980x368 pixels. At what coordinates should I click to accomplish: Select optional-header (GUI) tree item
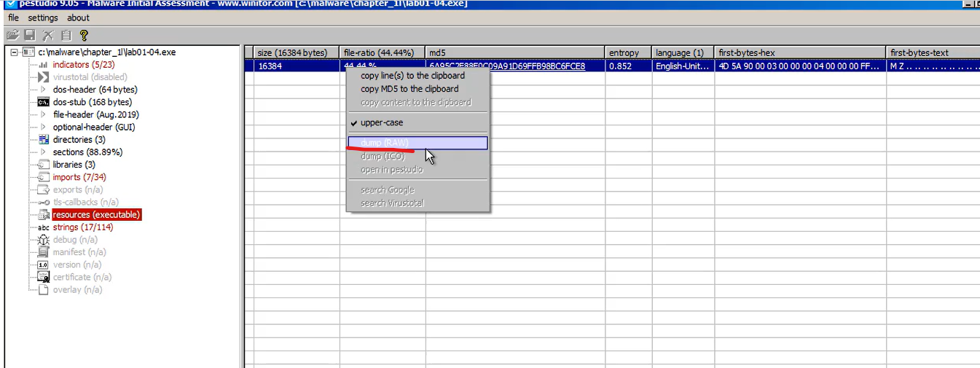pos(94,127)
